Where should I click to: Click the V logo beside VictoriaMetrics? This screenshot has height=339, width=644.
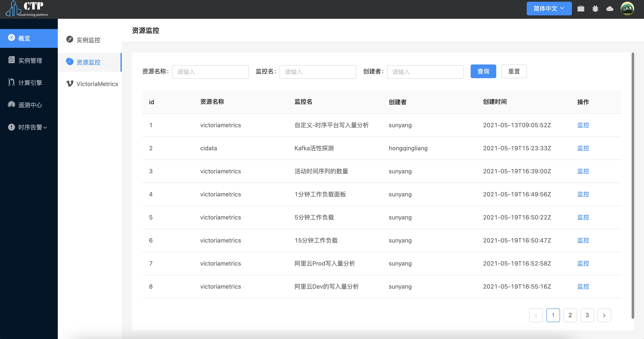point(70,83)
